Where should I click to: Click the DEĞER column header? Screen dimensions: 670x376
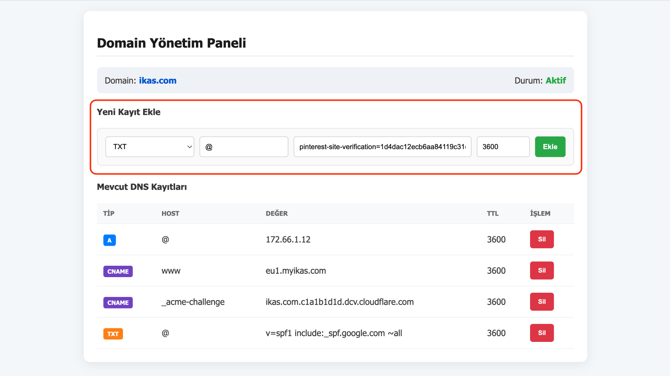point(276,213)
